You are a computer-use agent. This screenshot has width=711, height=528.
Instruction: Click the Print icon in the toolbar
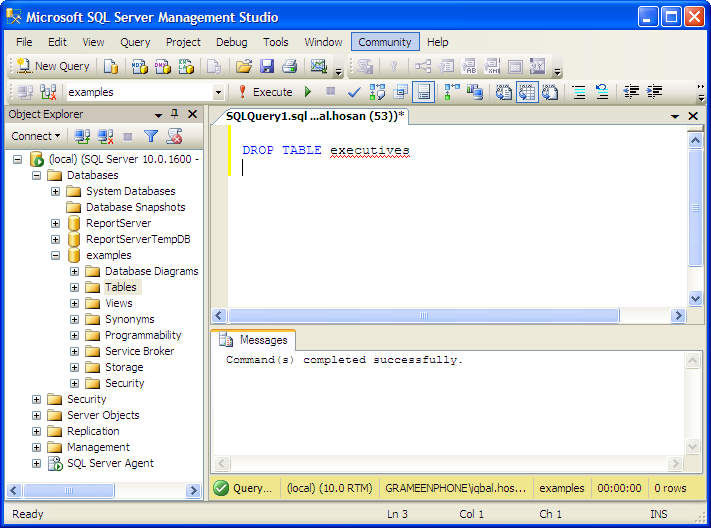289,66
